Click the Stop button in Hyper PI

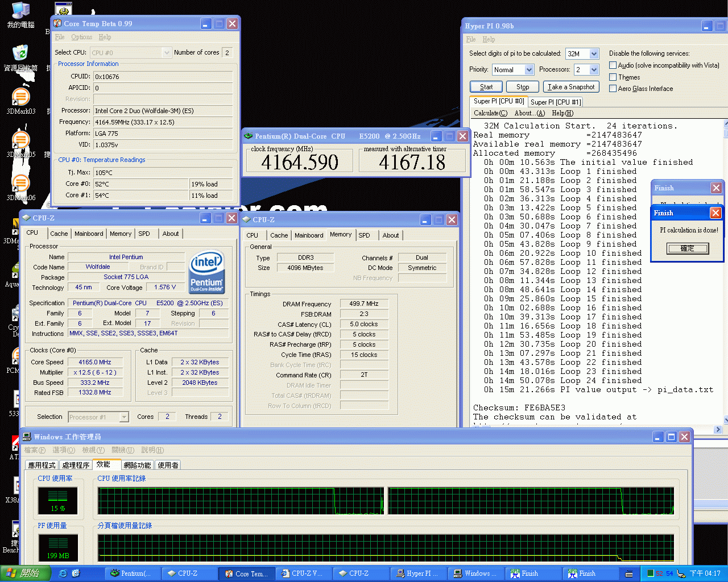[x=523, y=87]
